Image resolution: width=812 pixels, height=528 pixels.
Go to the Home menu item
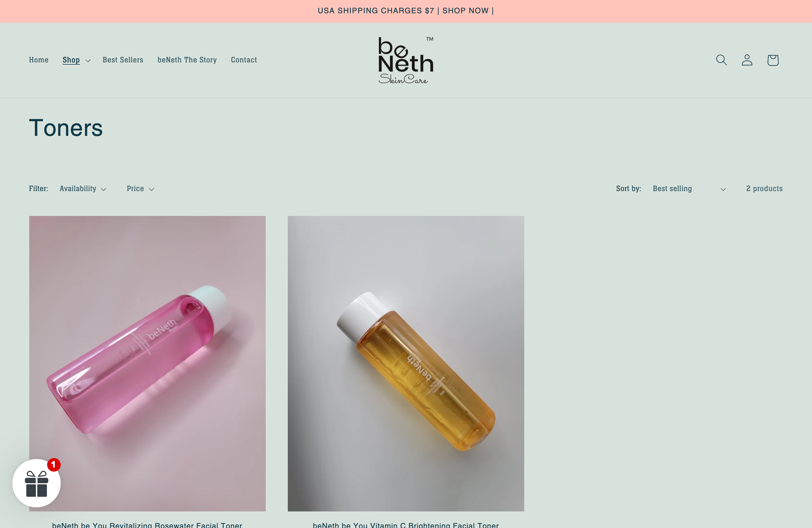pyautogui.click(x=39, y=60)
